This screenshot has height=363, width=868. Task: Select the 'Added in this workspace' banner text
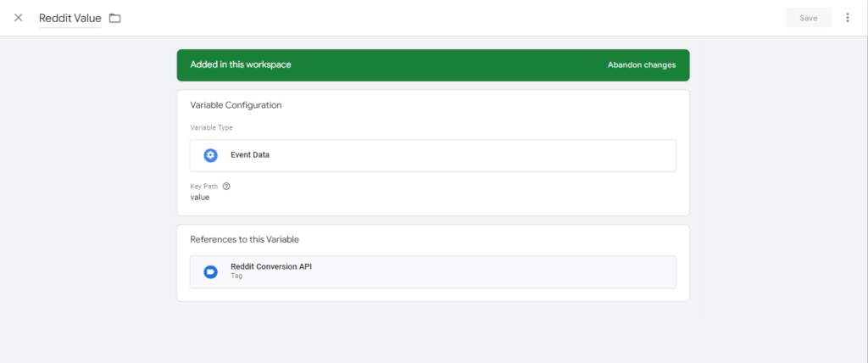click(240, 64)
